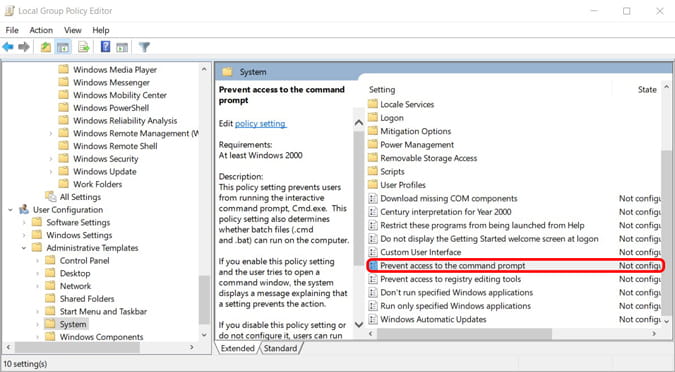Image resolution: width=675 pixels, height=372 pixels.
Task: Switch to the Standard tab
Action: [280, 348]
